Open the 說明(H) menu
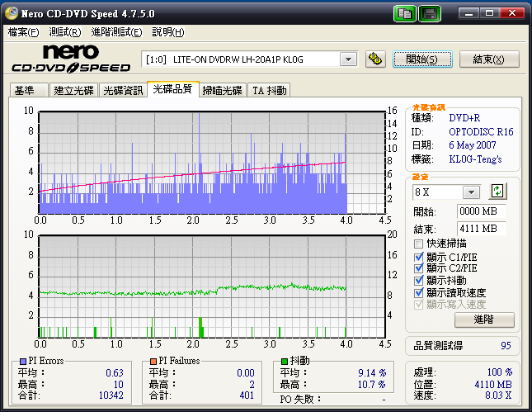 pos(168,32)
